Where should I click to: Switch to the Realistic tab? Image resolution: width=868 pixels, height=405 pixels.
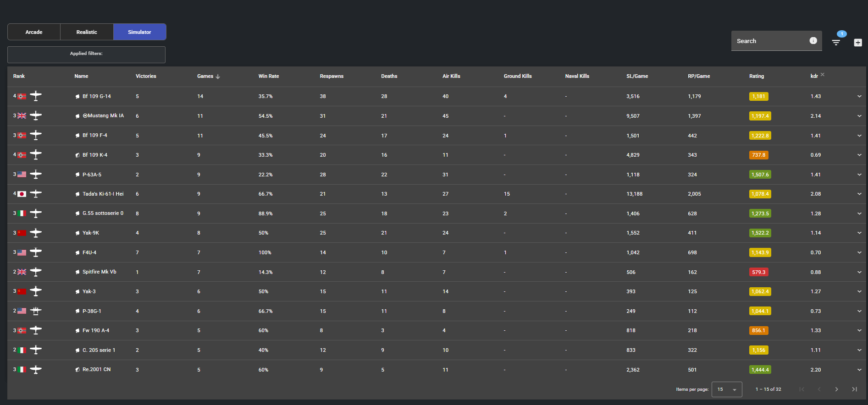[87, 32]
